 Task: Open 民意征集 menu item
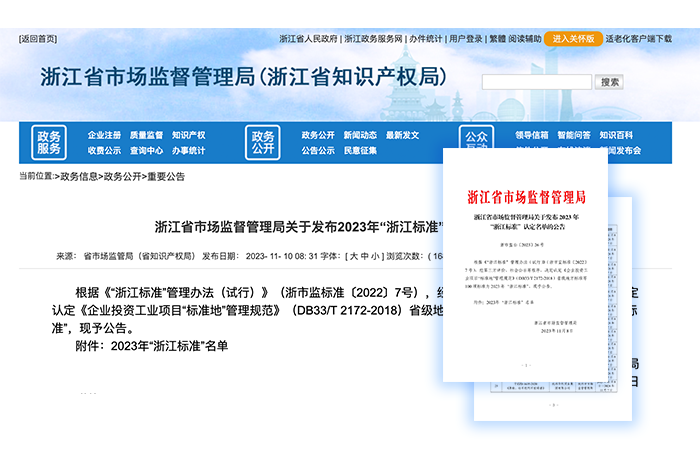[x=360, y=151]
